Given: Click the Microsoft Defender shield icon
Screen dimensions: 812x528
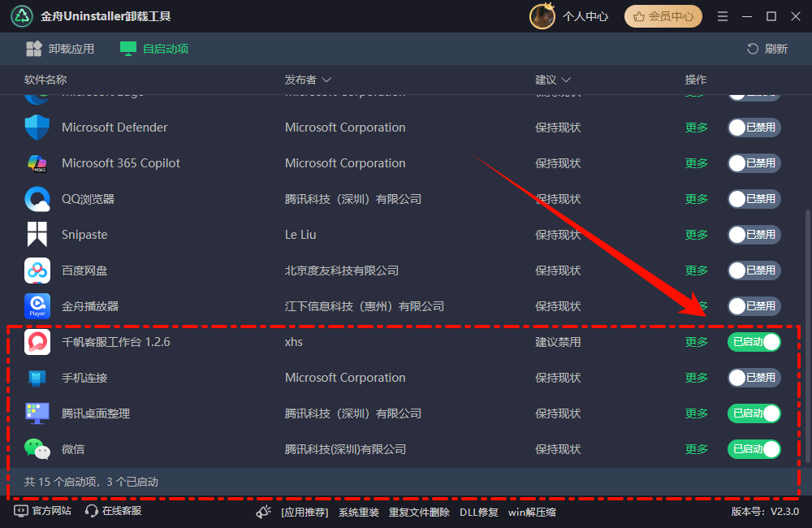Looking at the screenshot, I should 37,128.
